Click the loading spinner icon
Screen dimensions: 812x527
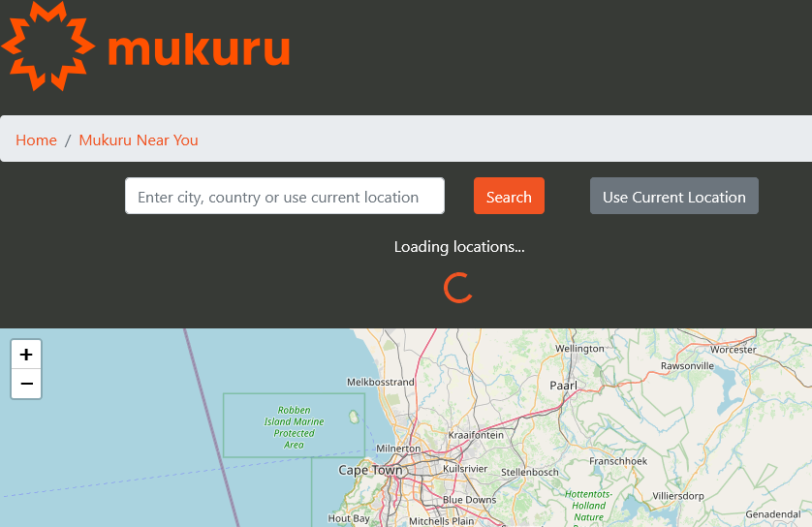coord(458,288)
